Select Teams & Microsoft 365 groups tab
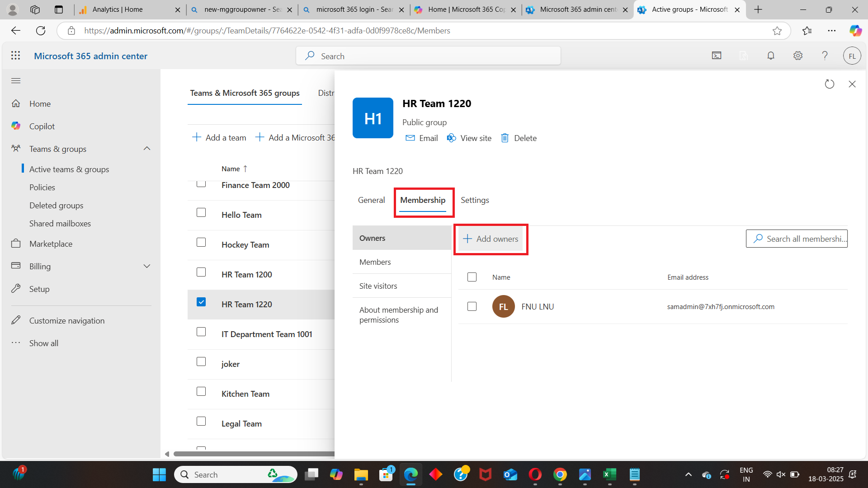Screen dimensions: 868x488 (x=245, y=93)
